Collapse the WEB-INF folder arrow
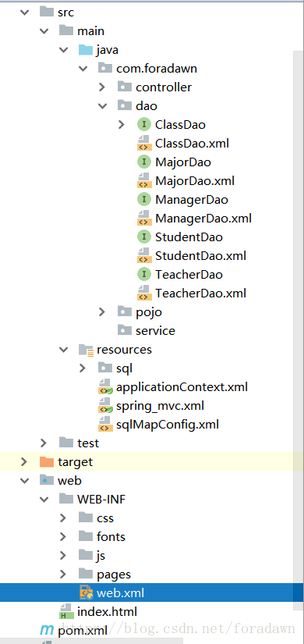Viewport: 304px width, 644px height. coord(44,500)
